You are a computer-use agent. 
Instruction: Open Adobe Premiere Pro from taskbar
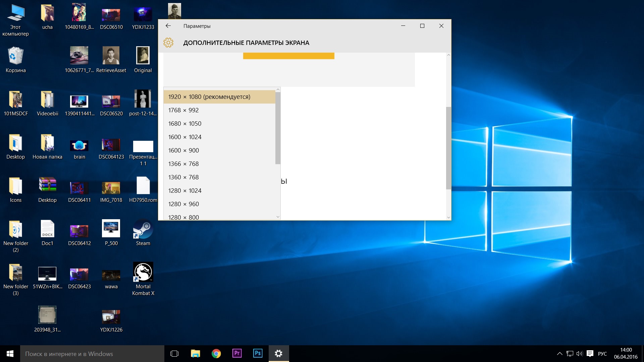[x=237, y=353]
